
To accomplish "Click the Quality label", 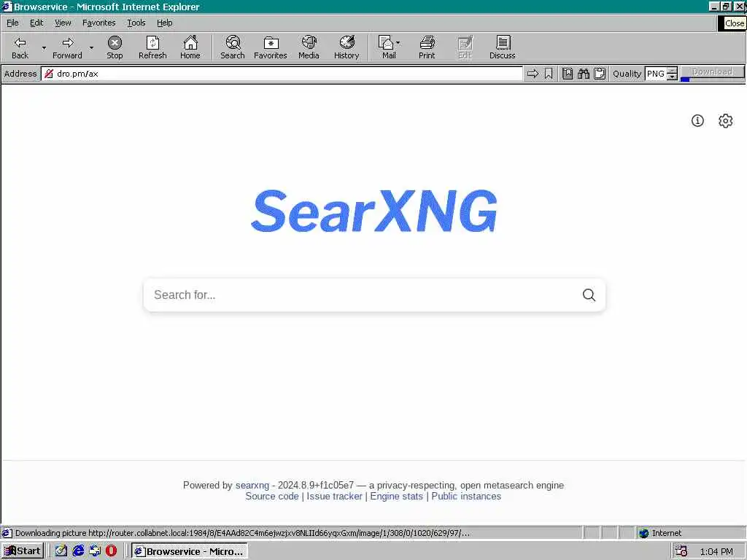I will (627, 74).
